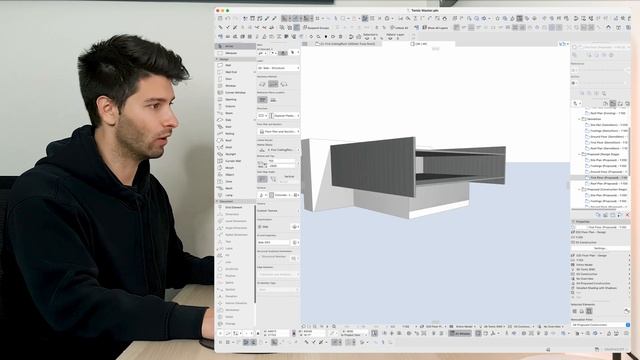The width and height of the screenshot is (640, 360).
Task: Select the Railing tool
Action: tap(235, 133)
